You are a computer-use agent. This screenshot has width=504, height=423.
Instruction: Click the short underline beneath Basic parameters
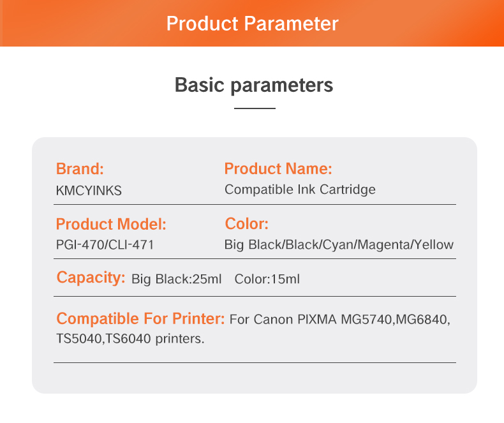(x=255, y=108)
